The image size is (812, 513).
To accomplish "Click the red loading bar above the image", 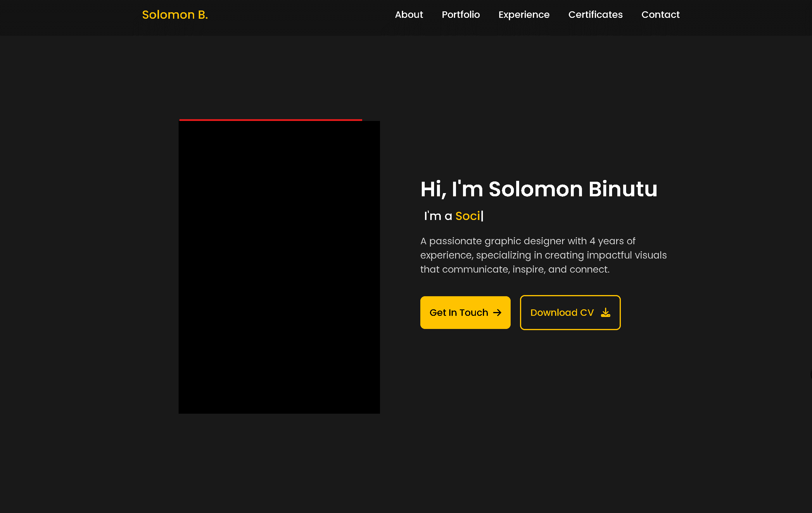I will coord(270,120).
